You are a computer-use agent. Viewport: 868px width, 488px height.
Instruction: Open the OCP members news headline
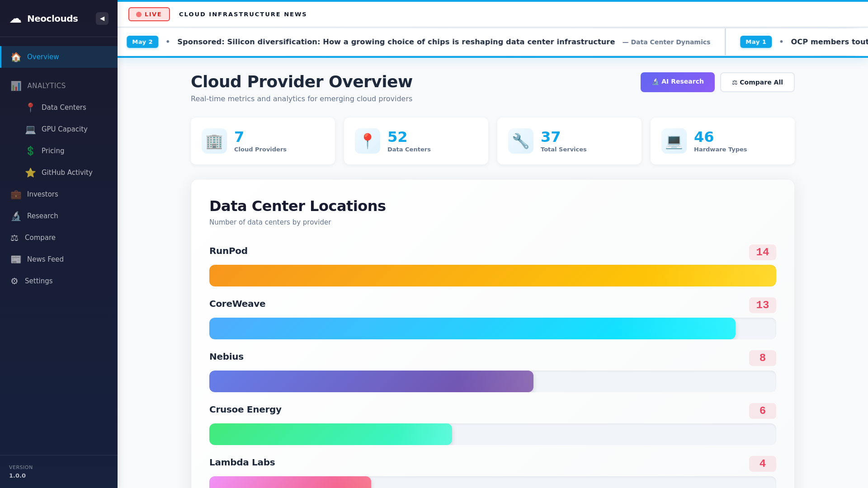(x=829, y=42)
